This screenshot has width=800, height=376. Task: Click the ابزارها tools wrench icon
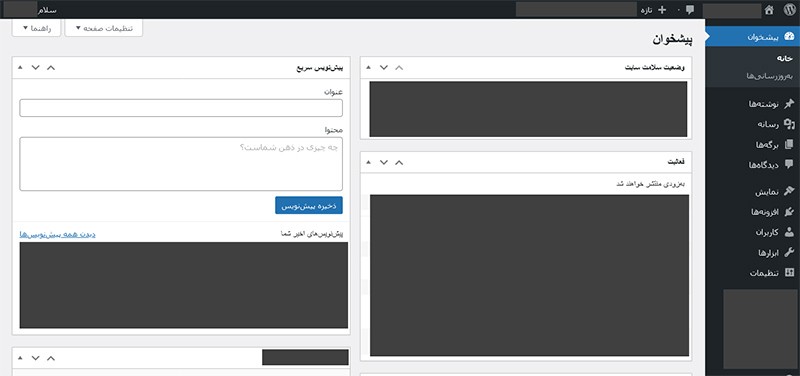point(789,252)
